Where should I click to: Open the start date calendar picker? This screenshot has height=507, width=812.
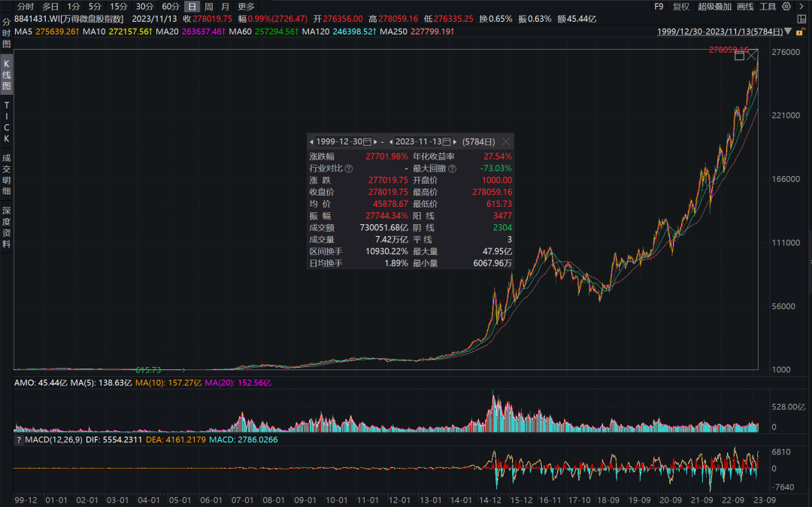tap(367, 142)
